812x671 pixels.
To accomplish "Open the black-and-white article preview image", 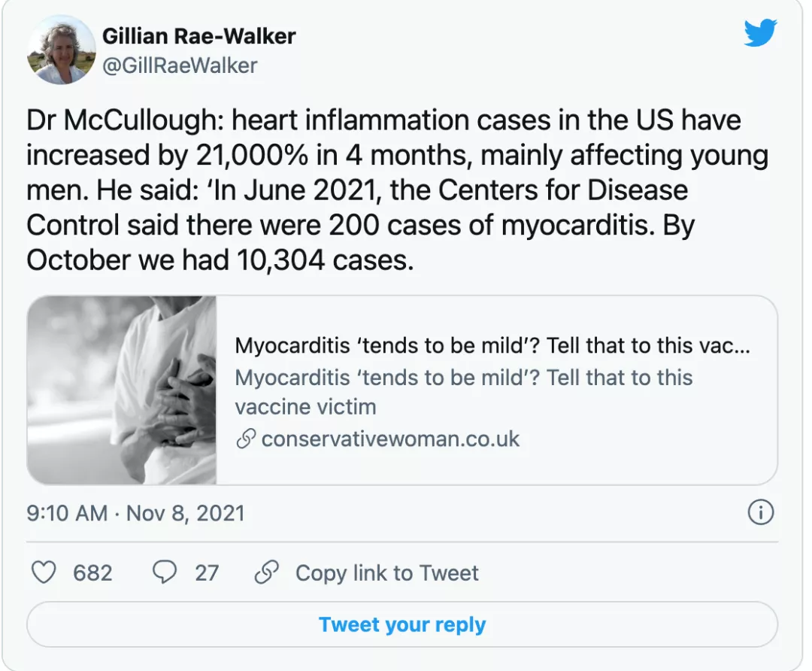I will click(x=122, y=390).
